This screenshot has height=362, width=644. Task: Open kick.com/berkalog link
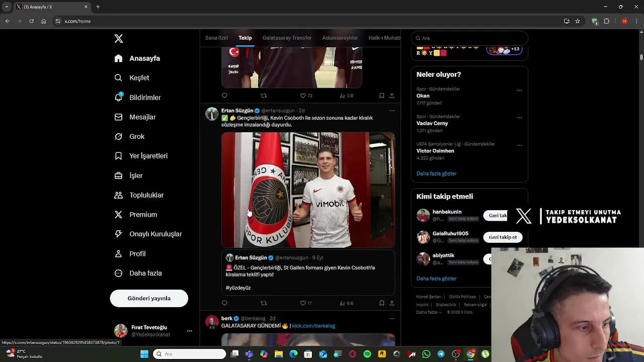pos(313,326)
